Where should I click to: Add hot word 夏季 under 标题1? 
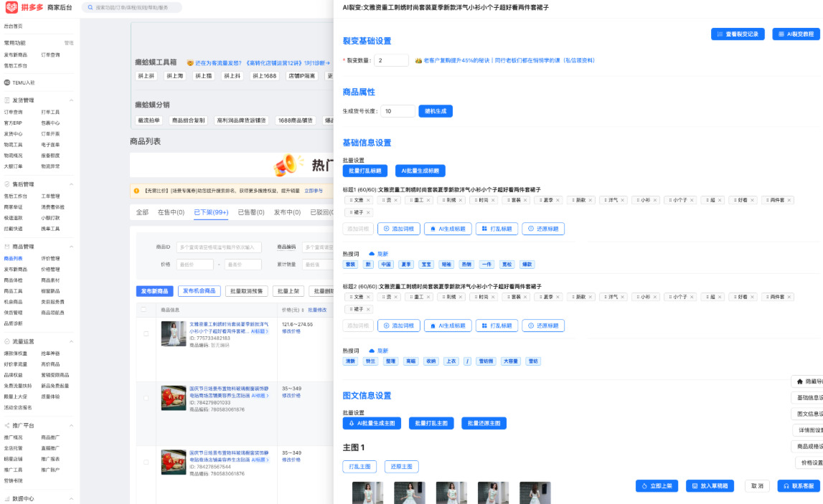coord(405,265)
